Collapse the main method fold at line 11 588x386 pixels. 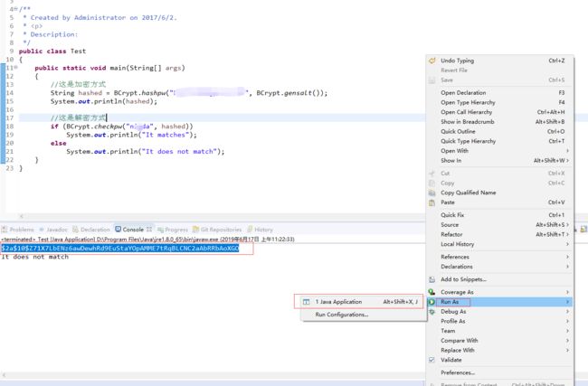tap(15, 68)
